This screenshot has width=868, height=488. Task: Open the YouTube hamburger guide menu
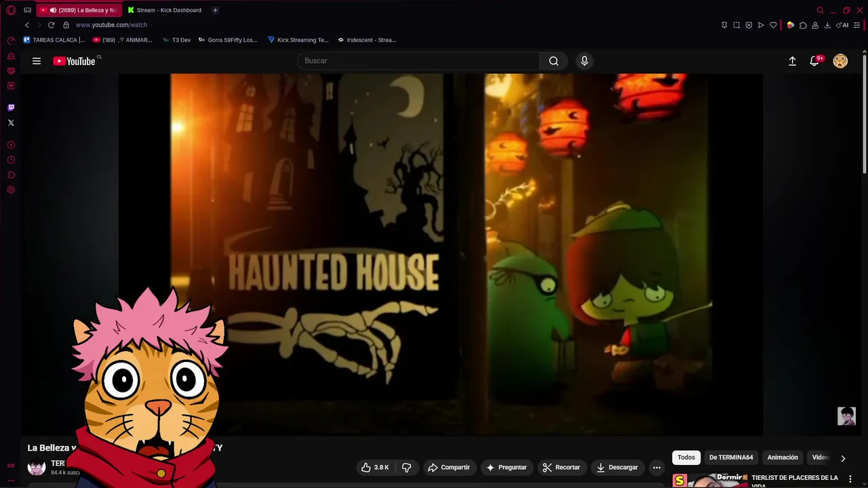coord(37,61)
